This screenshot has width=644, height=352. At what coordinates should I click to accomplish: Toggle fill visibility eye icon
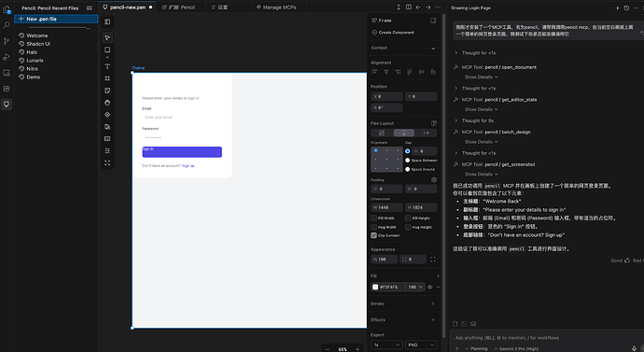(430, 287)
